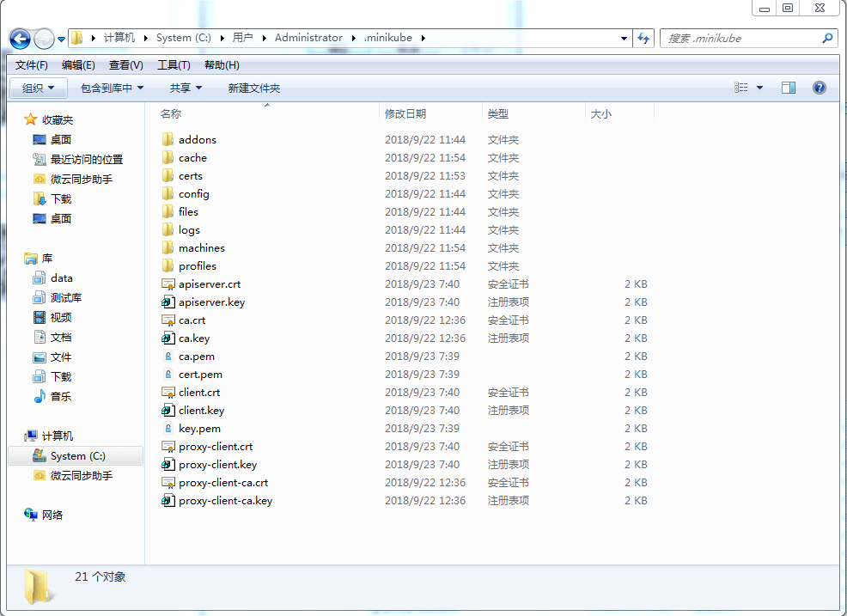Select the config folder icon
The width and height of the screenshot is (847, 616).
click(x=168, y=193)
